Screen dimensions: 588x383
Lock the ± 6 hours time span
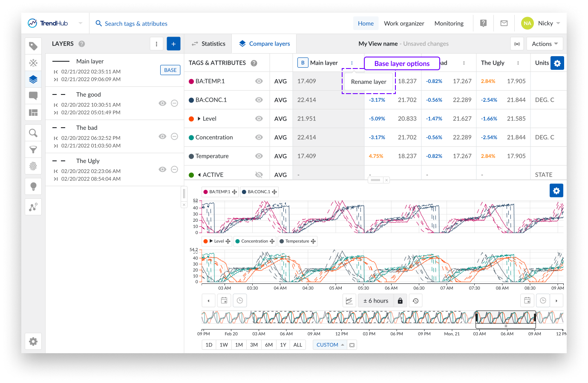[400, 301]
